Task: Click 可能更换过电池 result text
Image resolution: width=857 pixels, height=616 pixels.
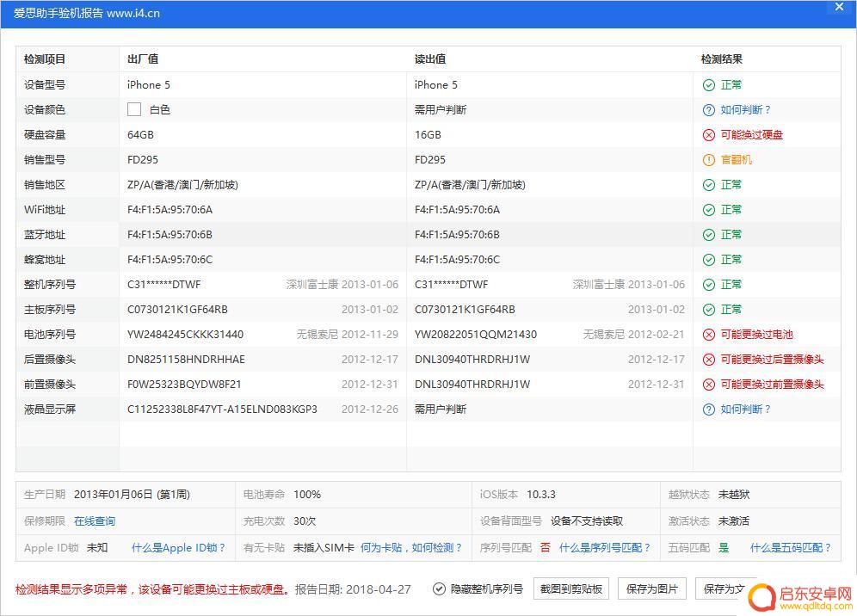Action: pos(756,335)
